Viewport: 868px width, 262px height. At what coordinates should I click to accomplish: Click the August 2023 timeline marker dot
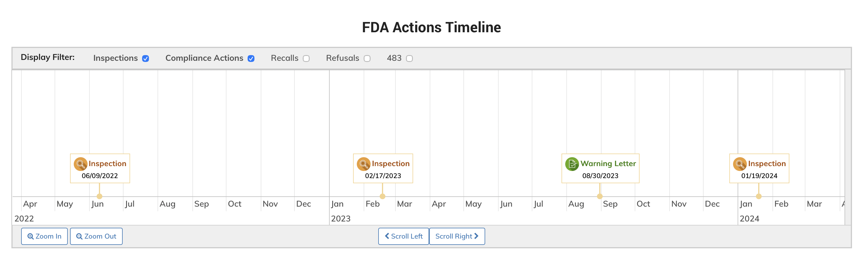coord(600,196)
